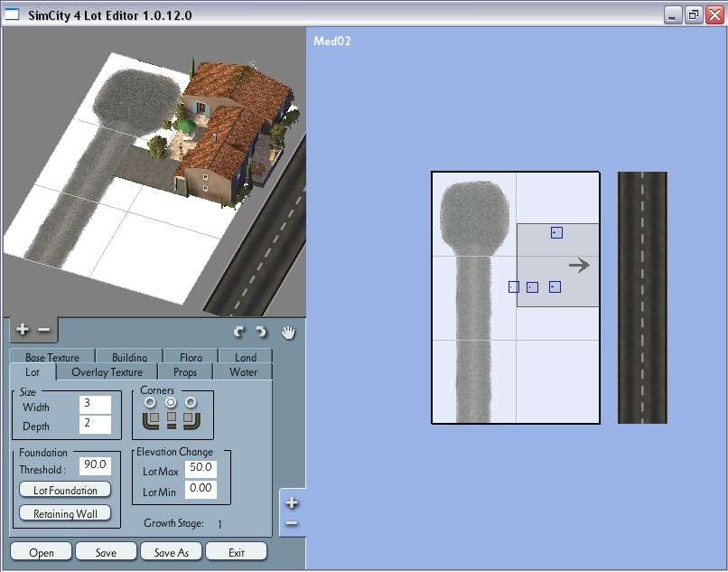
Task: Select the hand pan tool
Action: tap(288, 333)
